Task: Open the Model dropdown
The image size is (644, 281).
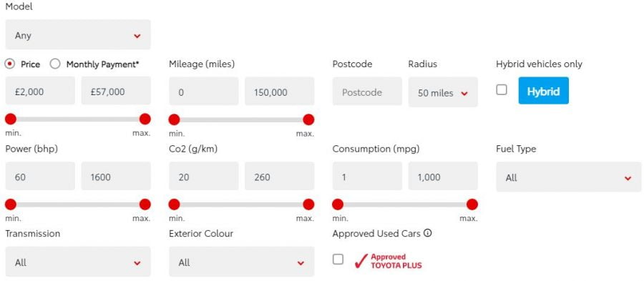Action: (x=78, y=35)
